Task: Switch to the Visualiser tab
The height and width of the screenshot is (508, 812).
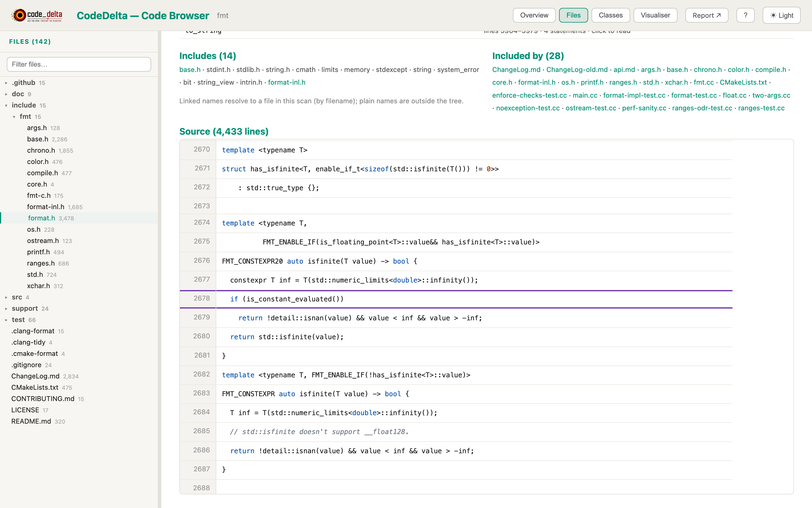Action: [x=655, y=16]
